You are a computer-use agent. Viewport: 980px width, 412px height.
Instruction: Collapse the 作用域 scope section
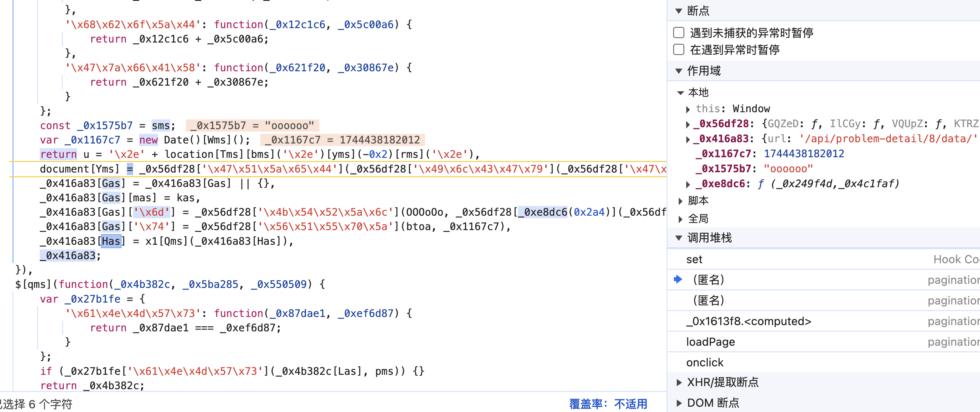[679, 71]
